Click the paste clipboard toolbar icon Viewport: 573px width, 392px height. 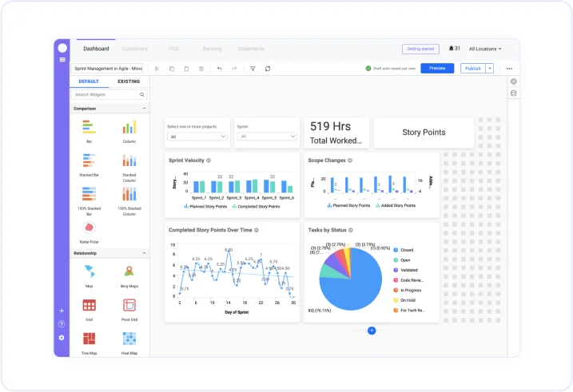click(x=186, y=69)
